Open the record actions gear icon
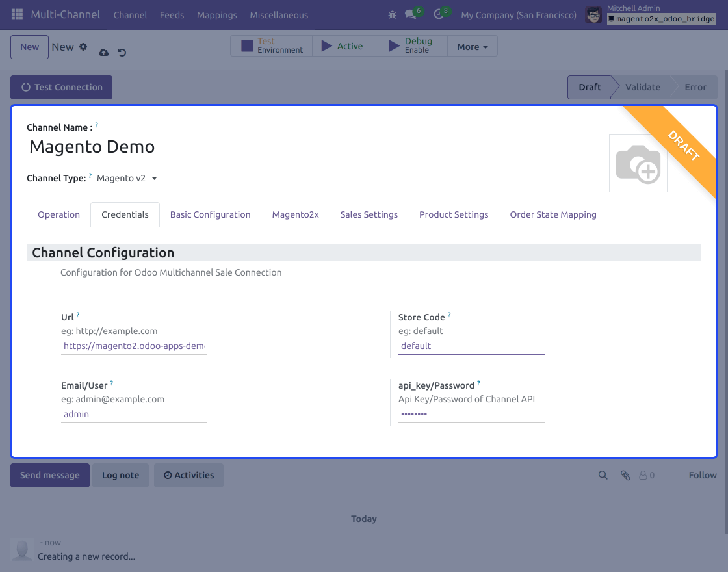The image size is (728, 572). tap(83, 47)
